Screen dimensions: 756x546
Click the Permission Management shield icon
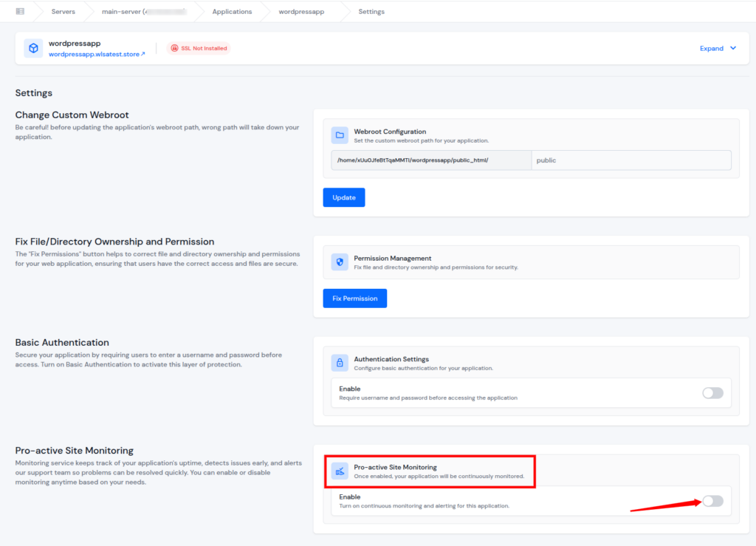pyautogui.click(x=340, y=262)
